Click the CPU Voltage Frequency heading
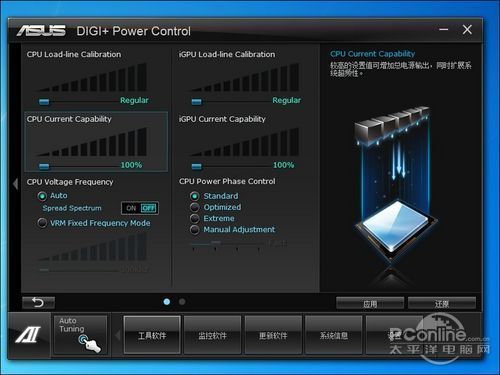This screenshot has height=375, width=500. (70, 182)
